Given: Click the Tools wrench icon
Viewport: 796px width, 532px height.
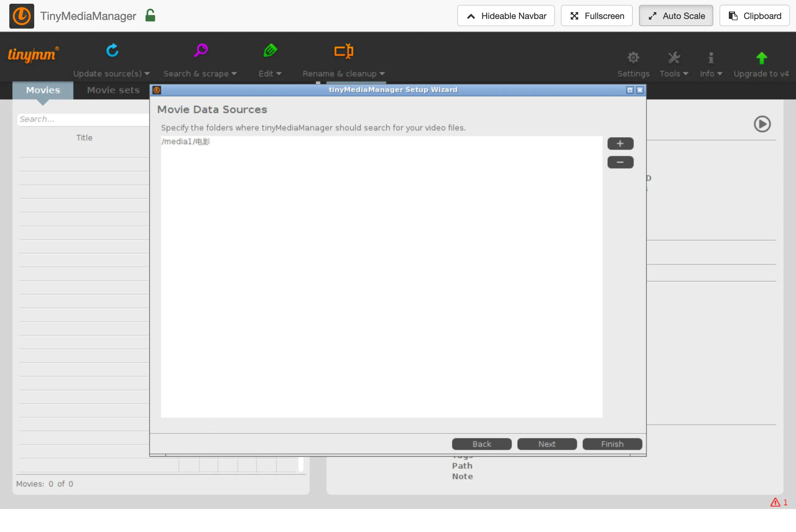Looking at the screenshot, I should [674, 57].
